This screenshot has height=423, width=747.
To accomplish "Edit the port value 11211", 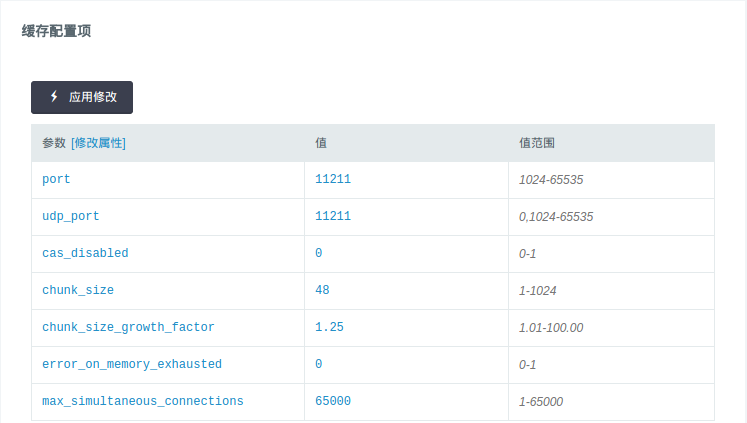I will coord(332,180).
